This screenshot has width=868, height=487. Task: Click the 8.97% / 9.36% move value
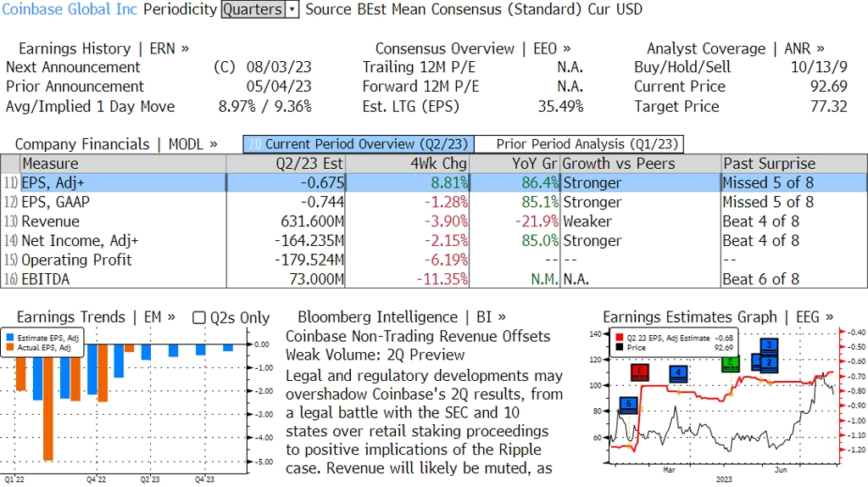[x=265, y=106]
